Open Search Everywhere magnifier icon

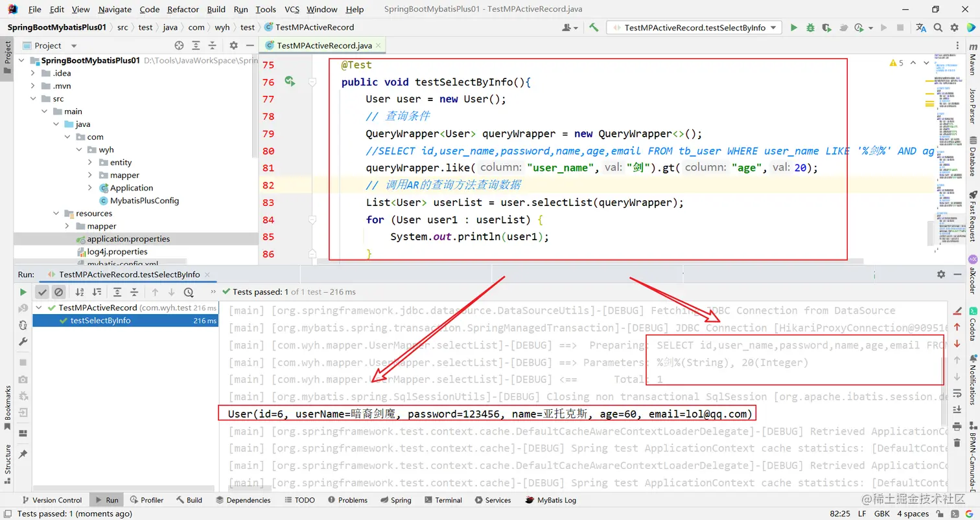click(x=938, y=27)
